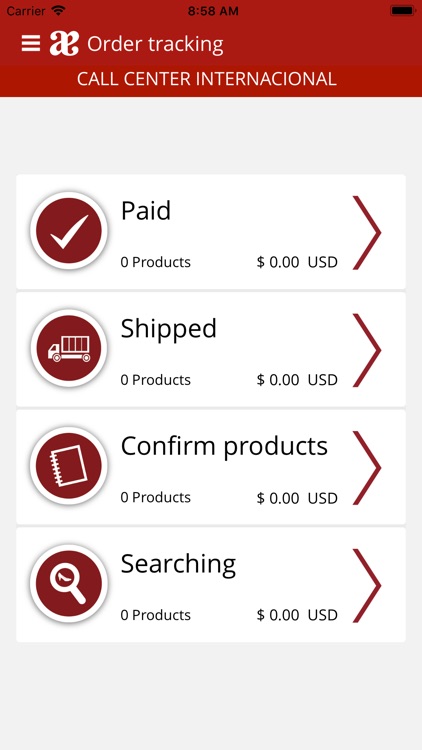Select the Paid title text
Screen dimensions: 422x750
146,210
